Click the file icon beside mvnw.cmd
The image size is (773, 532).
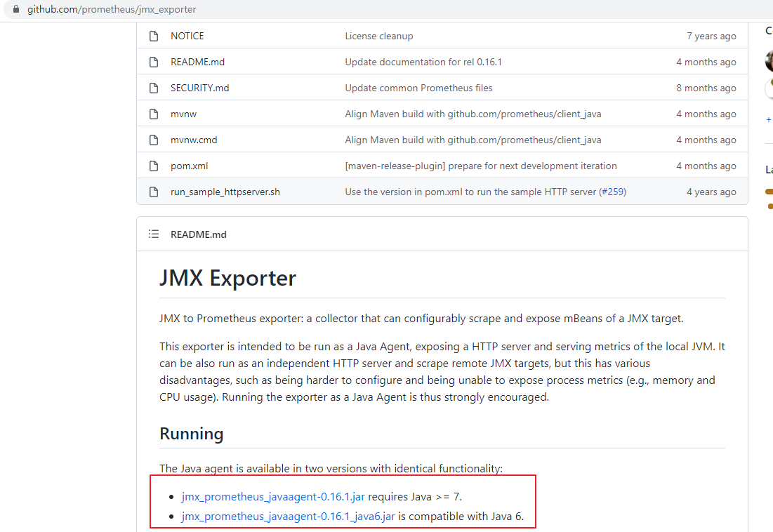[154, 140]
